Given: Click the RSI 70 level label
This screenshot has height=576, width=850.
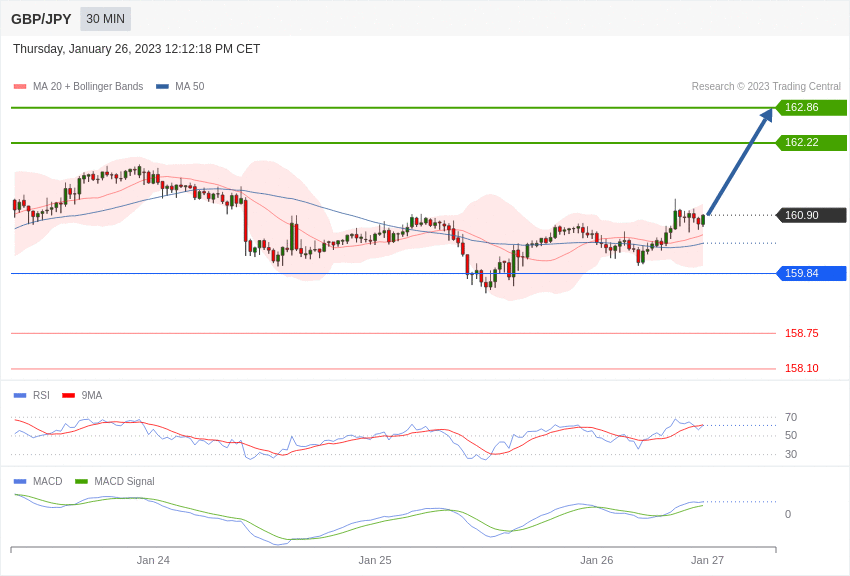Looking at the screenshot, I should coord(791,417).
